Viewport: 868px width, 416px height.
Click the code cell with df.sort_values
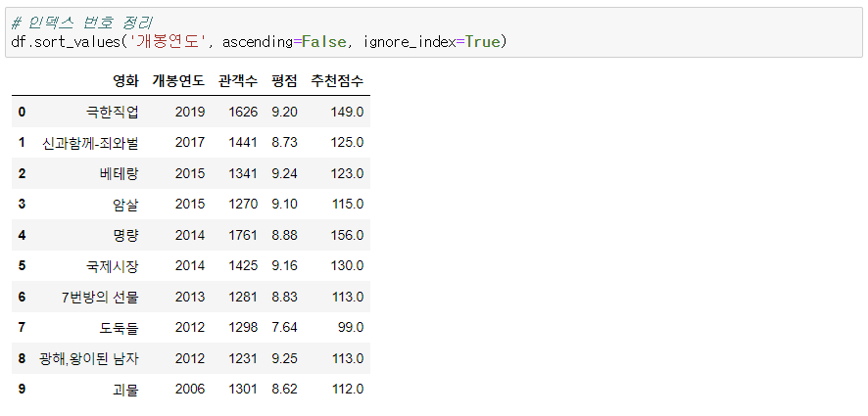(x=433, y=32)
